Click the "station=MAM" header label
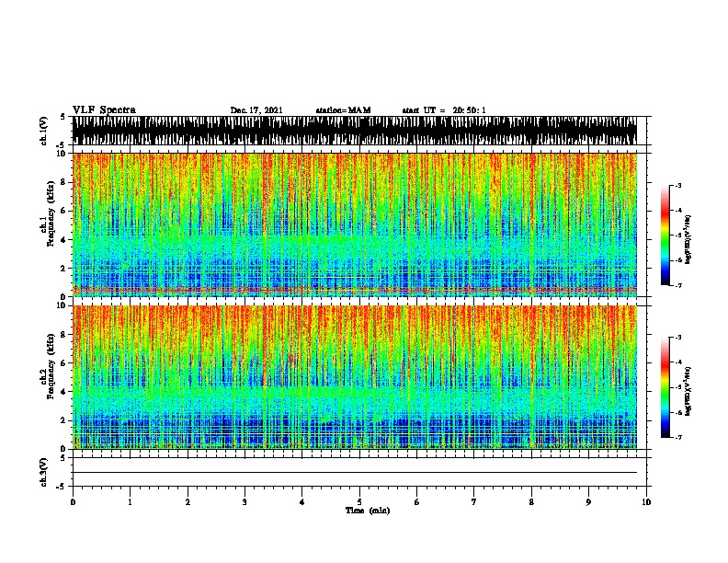This screenshot has height=563, width=728. [x=343, y=110]
